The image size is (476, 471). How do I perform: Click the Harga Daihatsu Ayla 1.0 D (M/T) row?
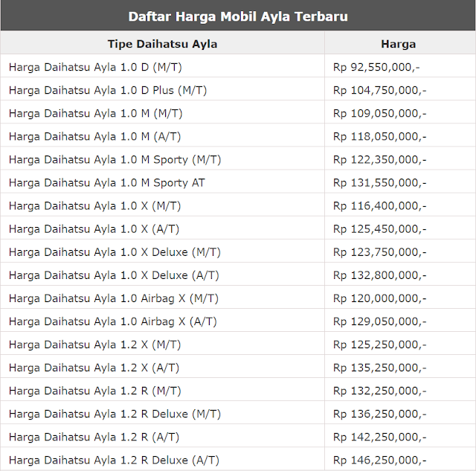point(238,67)
